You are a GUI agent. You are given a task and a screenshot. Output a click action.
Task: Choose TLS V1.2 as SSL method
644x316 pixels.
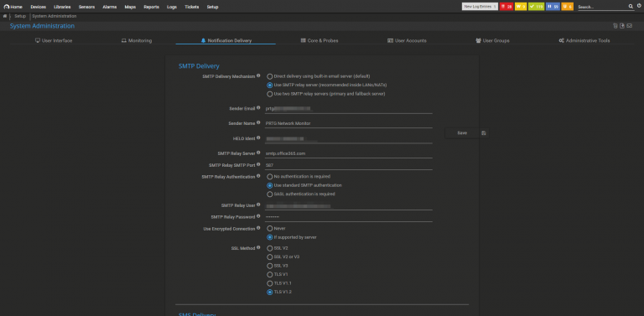(x=269, y=293)
